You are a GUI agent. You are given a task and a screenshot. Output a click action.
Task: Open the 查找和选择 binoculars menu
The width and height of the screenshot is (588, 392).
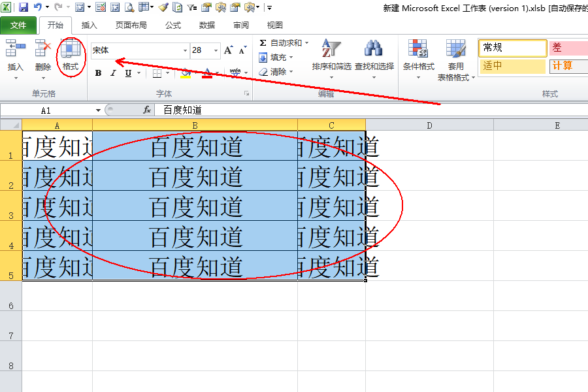pos(374,59)
